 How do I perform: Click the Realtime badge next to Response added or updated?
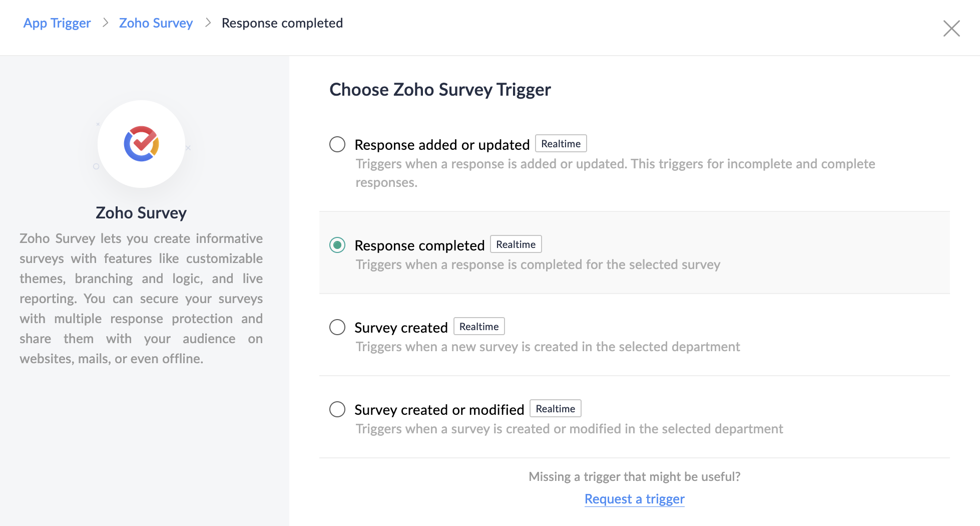point(561,144)
